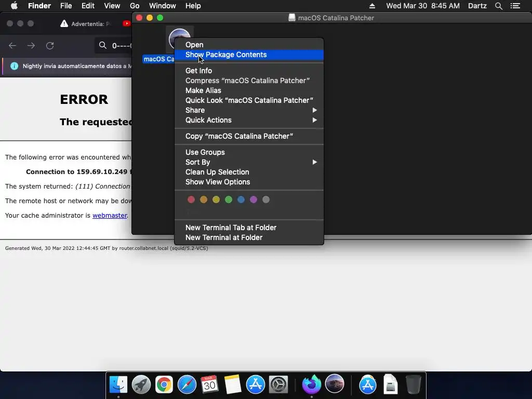Click the eject icon in menu bar
This screenshot has height=399, width=532.
372,6
